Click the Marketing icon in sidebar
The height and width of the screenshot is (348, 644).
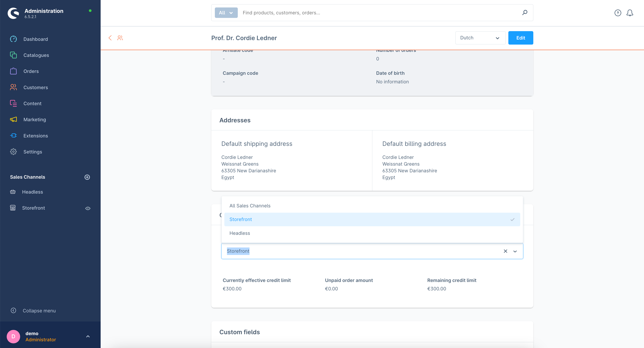[x=13, y=120]
